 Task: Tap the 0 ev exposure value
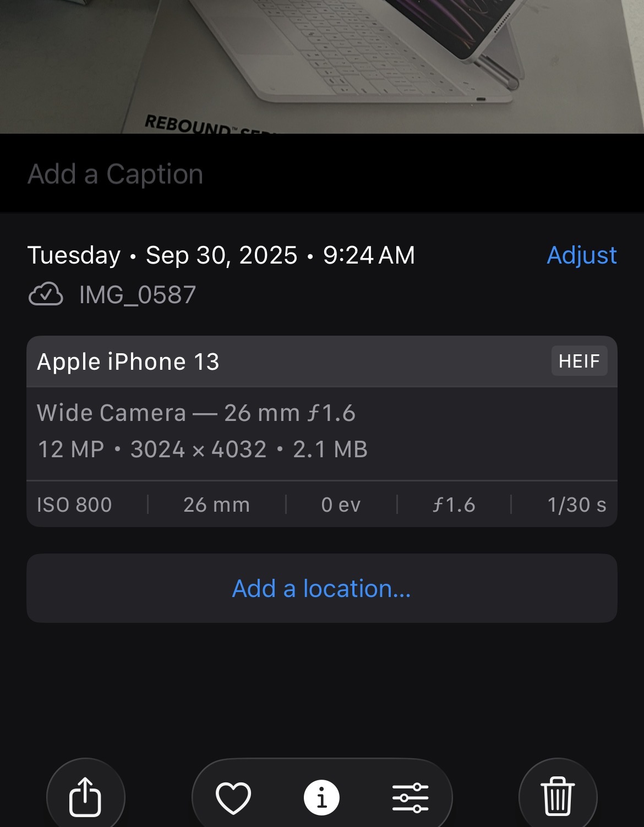click(341, 505)
